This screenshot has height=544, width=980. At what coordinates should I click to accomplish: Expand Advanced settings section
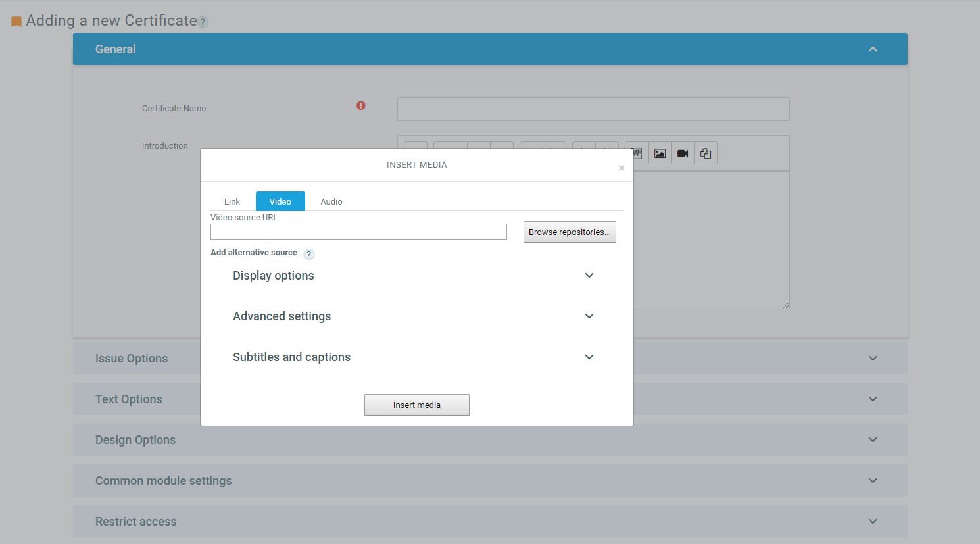589,316
